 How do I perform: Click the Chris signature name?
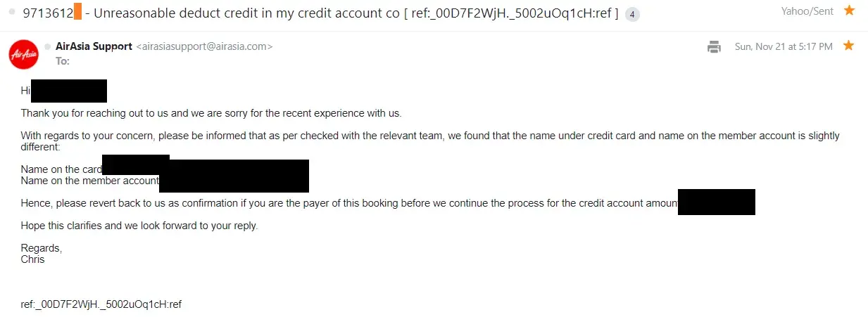coord(32,259)
